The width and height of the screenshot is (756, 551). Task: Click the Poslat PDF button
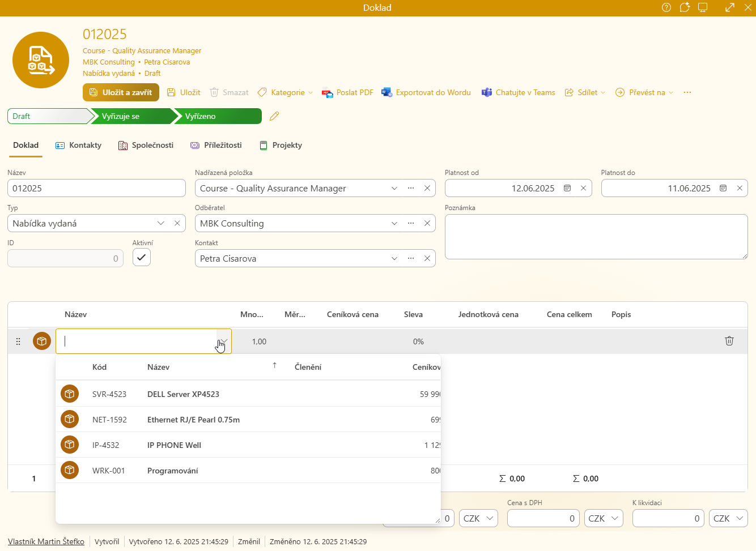point(347,92)
